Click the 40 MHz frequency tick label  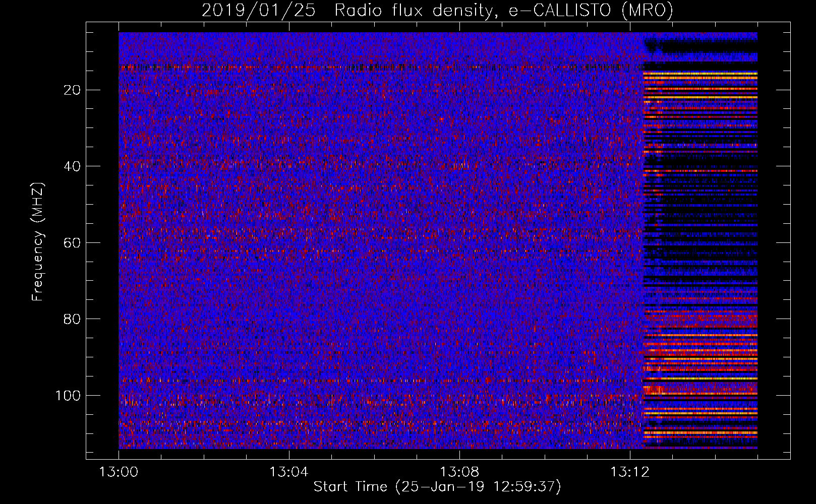[72, 166]
